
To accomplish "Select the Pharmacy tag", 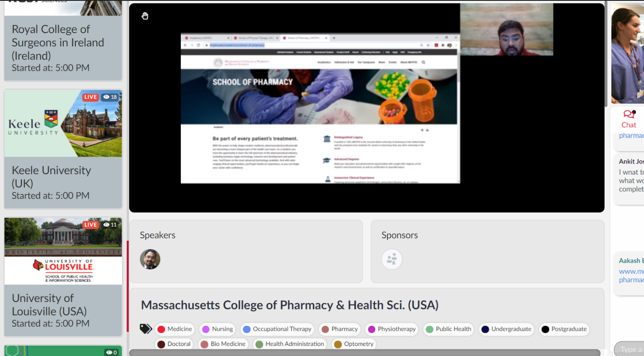I will pyautogui.click(x=340, y=329).
